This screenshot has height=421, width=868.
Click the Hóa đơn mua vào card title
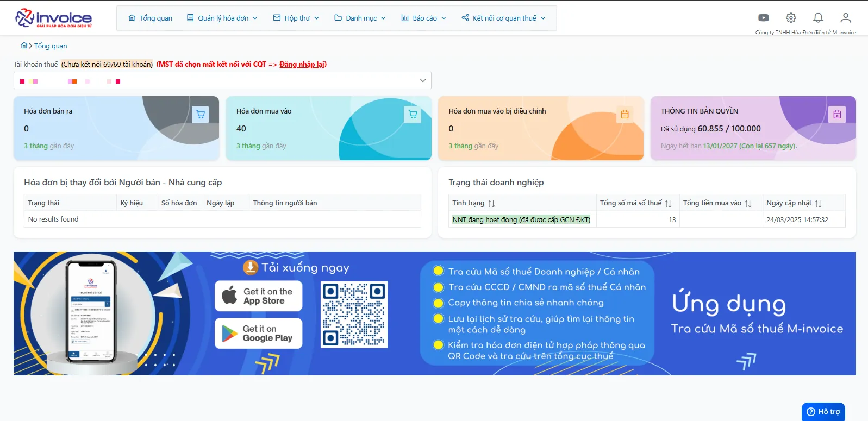[x=264, y=111]
